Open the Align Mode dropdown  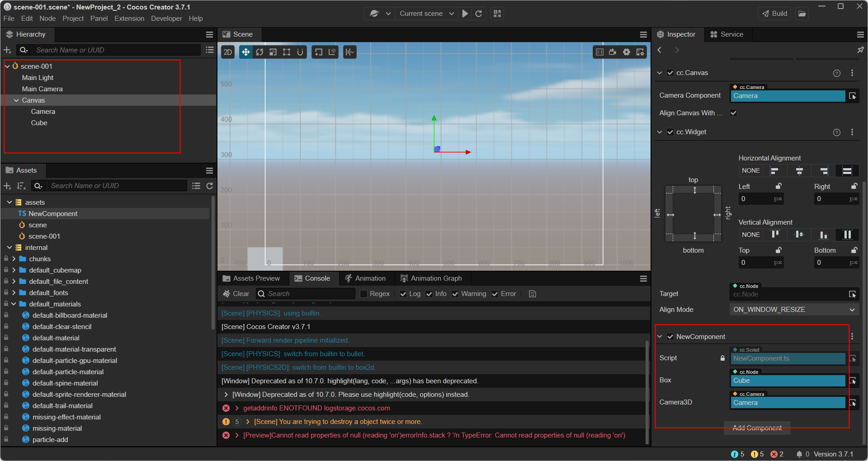(x=794, y=310)
